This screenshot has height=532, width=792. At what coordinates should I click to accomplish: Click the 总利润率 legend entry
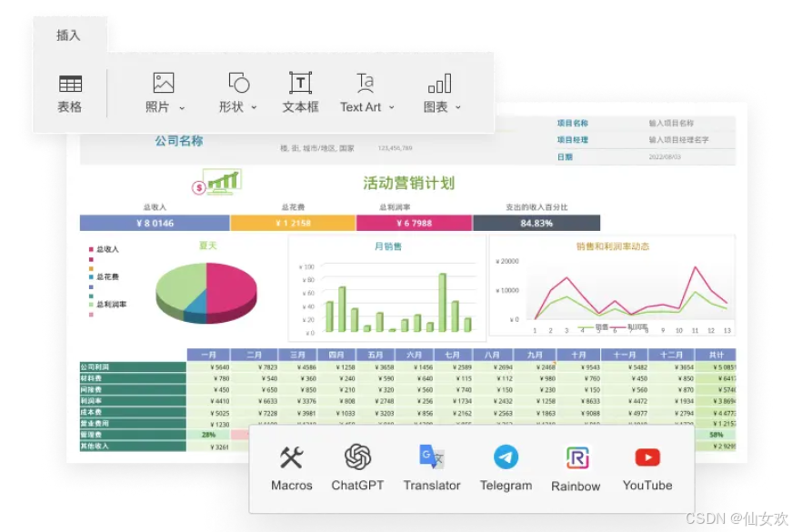click(x=107, y=304)
